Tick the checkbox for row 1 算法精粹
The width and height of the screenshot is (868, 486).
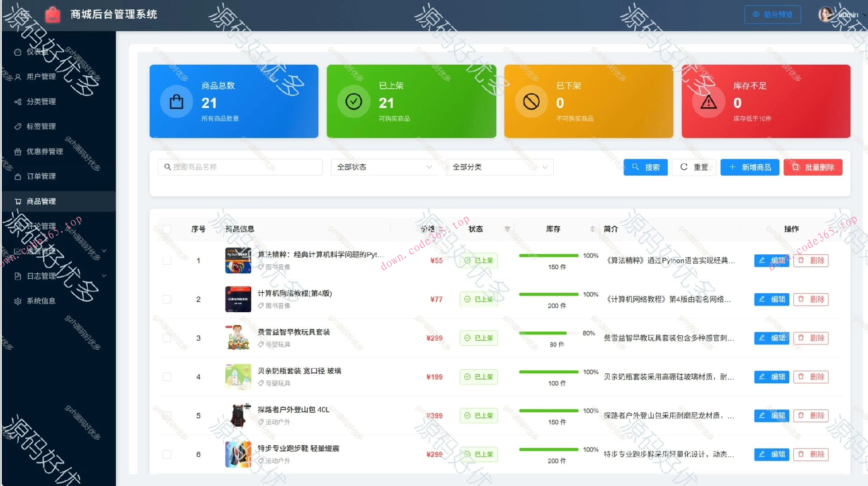click(167, 260)
